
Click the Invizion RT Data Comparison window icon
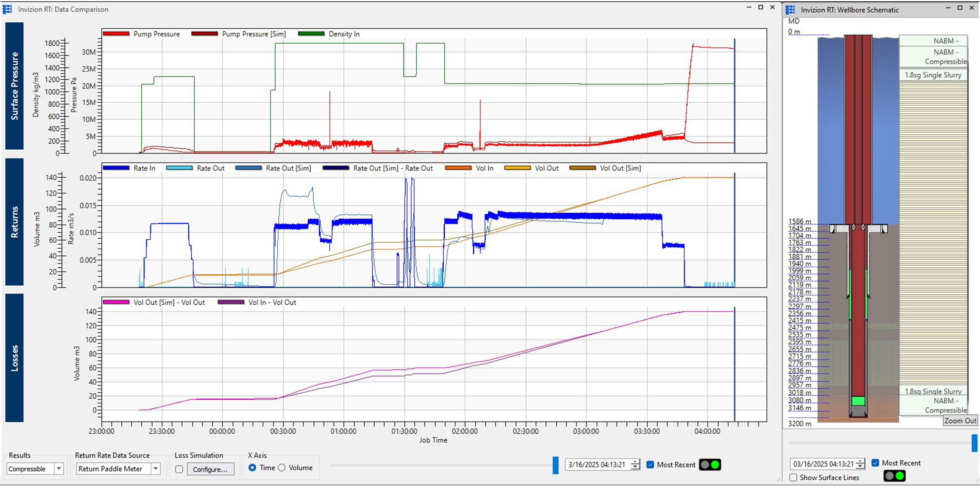pyautogui.click(x=7, y=9)
